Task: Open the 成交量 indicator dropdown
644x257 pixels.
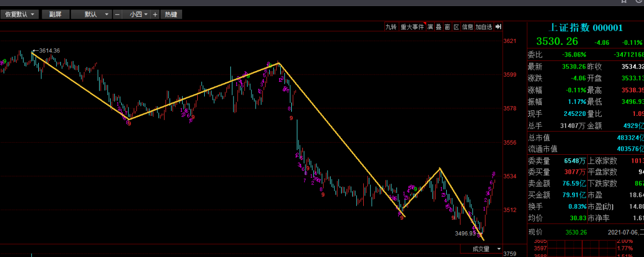Action: click(481, 249)
